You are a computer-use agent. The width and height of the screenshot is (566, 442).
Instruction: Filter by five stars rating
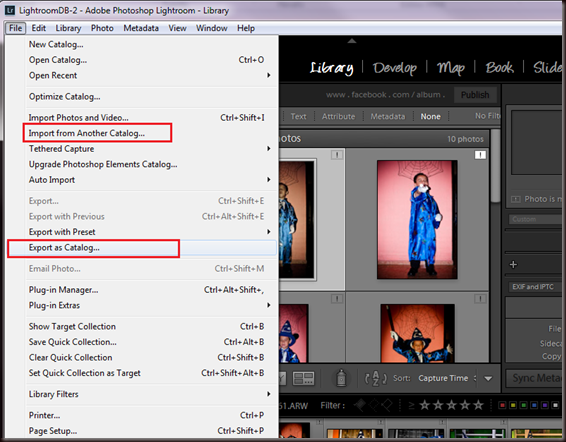pos(478,405)
